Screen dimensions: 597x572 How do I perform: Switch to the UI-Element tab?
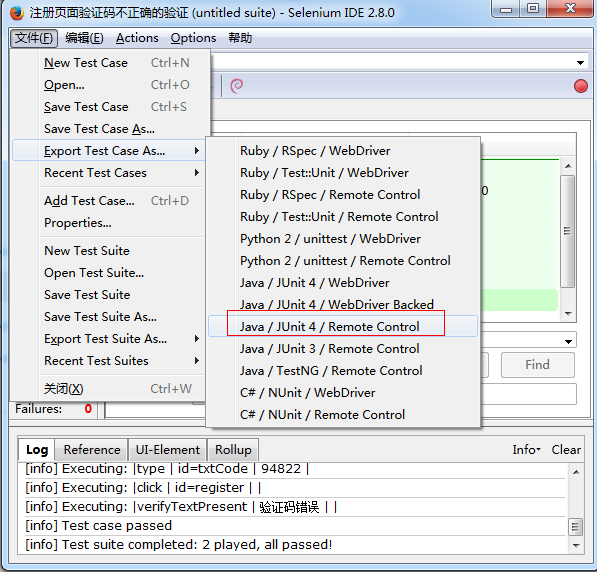(168, 450)
